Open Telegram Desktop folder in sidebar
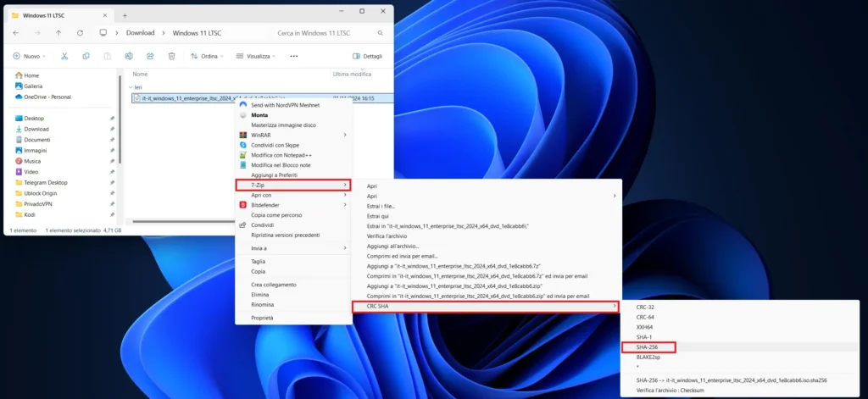This screenshot has width=868, height=399. click(x=46, y=183)
